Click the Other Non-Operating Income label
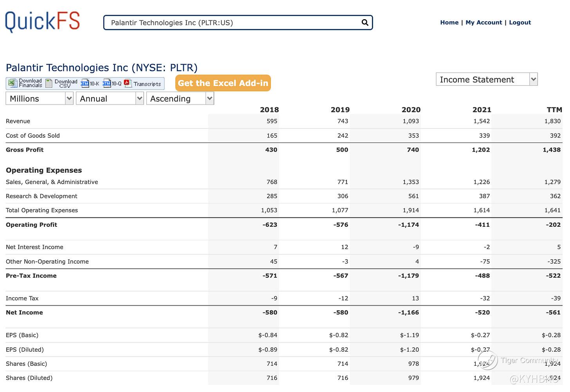 click(x=47, y=262)
